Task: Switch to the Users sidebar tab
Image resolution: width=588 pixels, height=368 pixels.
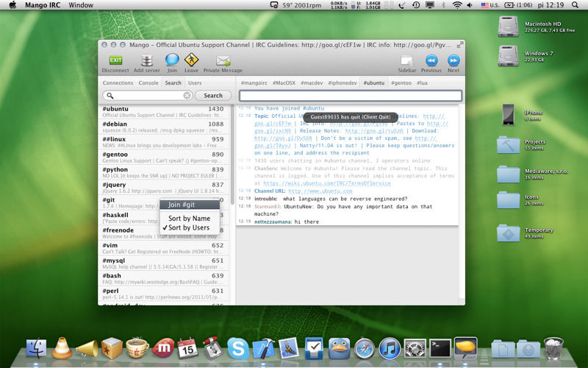Action: pyautogui.click(x=195, y=83)
